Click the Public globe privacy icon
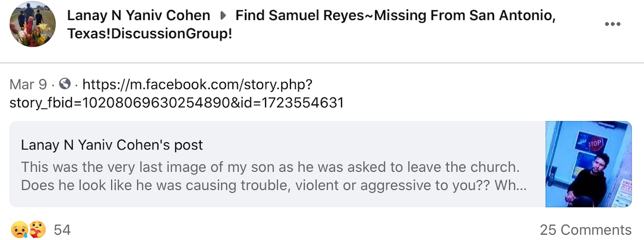The width and height of the screenshot is (644, 240). click(x=65, y=84)
